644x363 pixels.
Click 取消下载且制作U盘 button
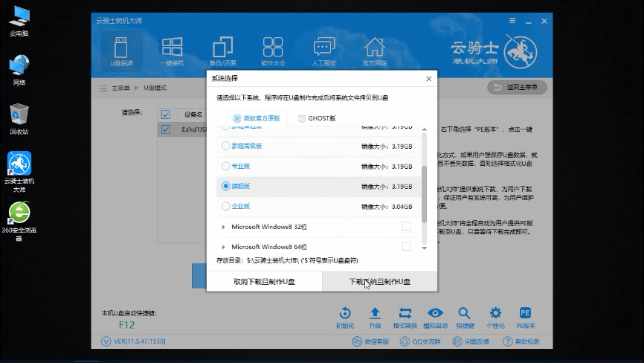coord(264,282)
